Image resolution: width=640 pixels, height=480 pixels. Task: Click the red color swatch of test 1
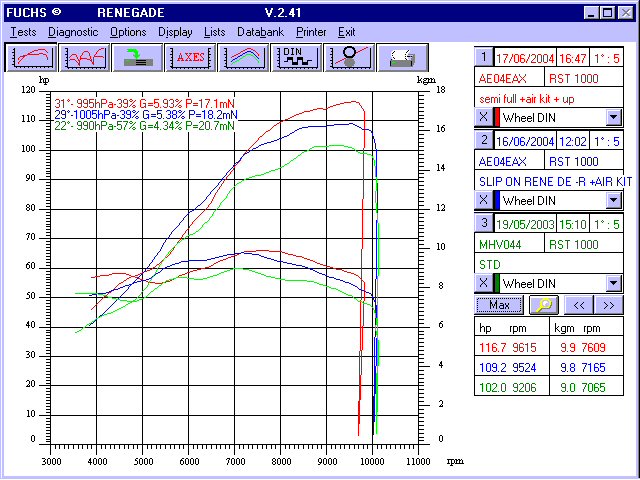pos(497,118)
